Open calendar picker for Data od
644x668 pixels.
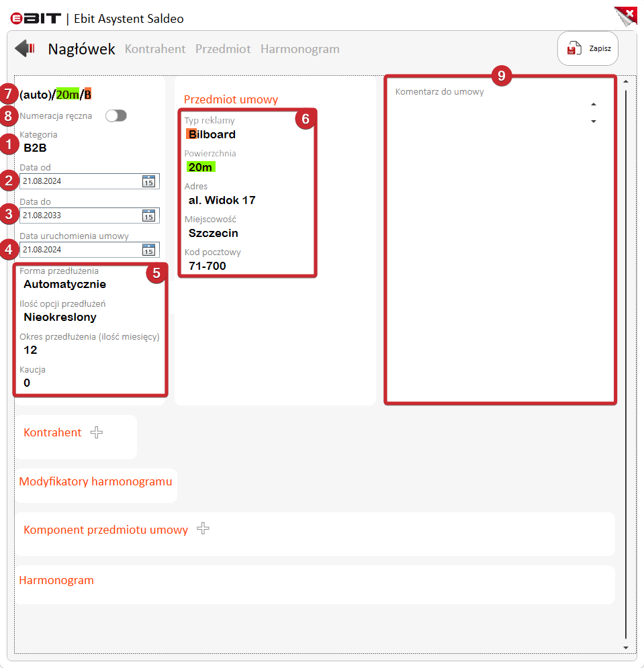coord(149,181)
